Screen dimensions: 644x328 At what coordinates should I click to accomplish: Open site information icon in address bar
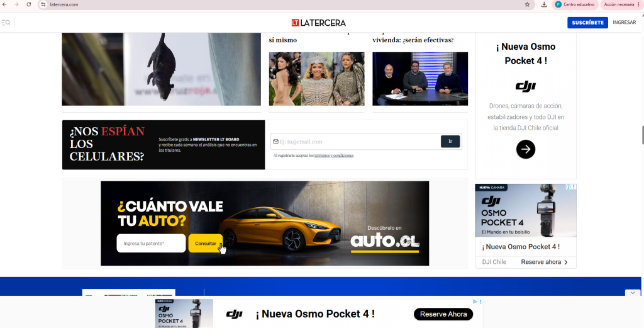click(x=43, y=4)
